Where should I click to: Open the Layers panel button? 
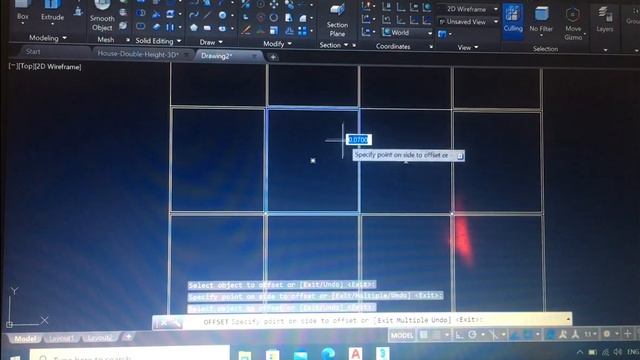click(604, 20)
